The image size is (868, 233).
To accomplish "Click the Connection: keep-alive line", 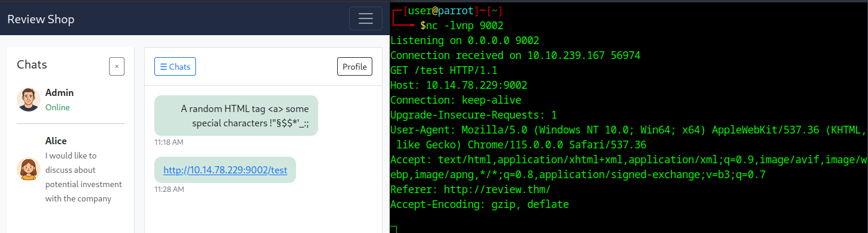I will point(456,100).
